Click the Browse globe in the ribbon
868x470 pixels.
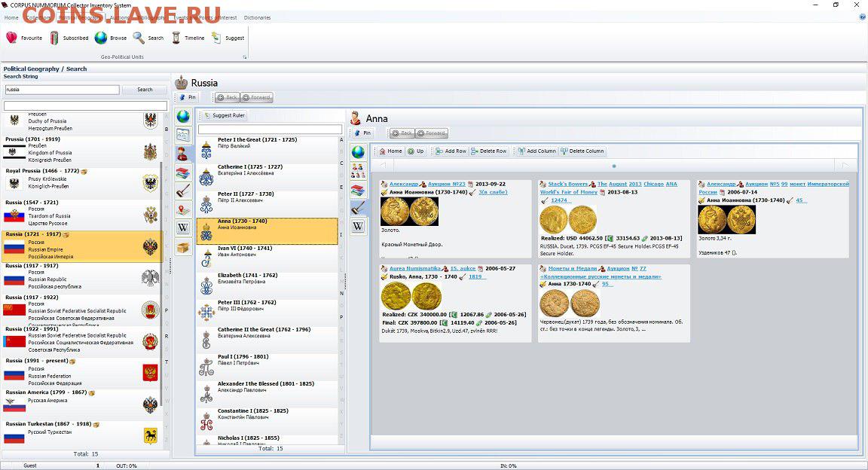click(x=111, y=38)
